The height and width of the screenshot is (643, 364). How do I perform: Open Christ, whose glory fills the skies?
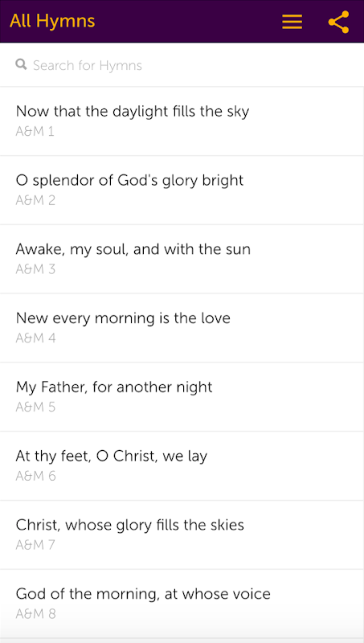click(182, 534)
